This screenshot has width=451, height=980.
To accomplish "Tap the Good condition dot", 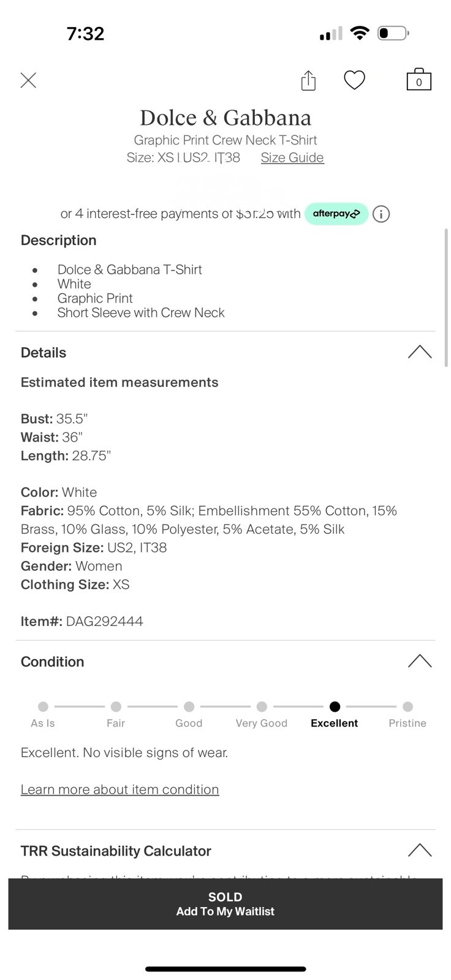I will pos(189,706).
